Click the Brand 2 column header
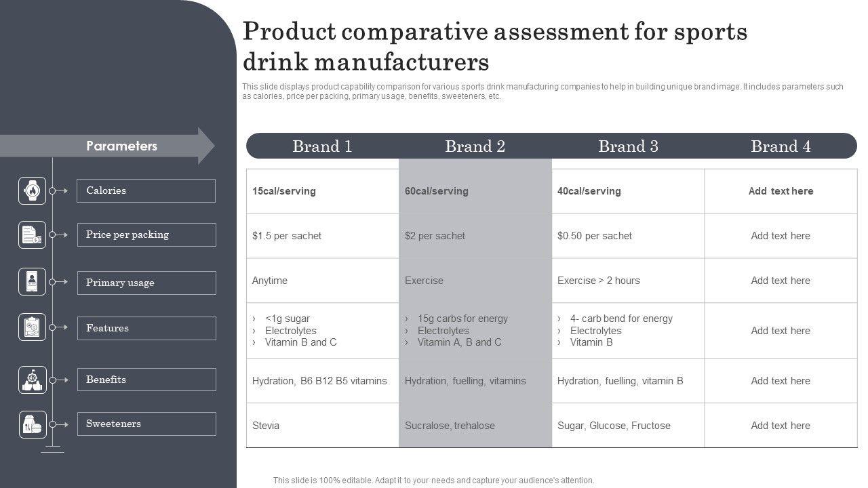The width and height of the screenshot is (868, 488). [475, 146]
